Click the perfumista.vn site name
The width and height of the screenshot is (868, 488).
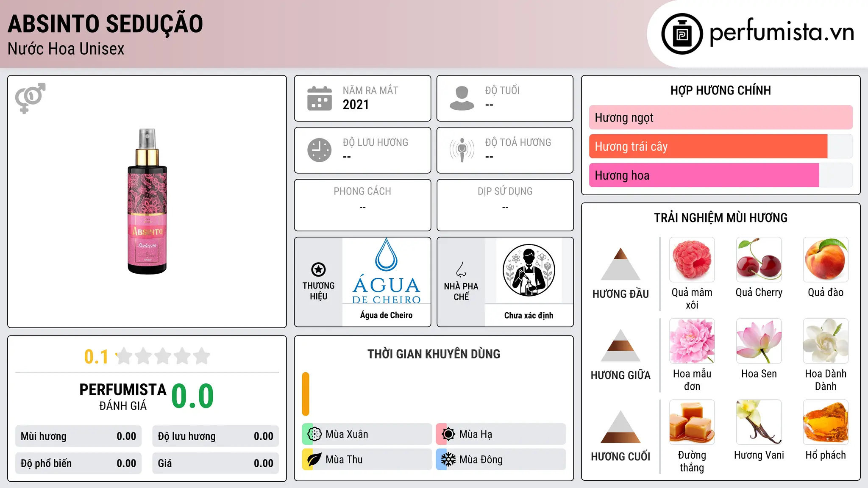coord(782,32)
